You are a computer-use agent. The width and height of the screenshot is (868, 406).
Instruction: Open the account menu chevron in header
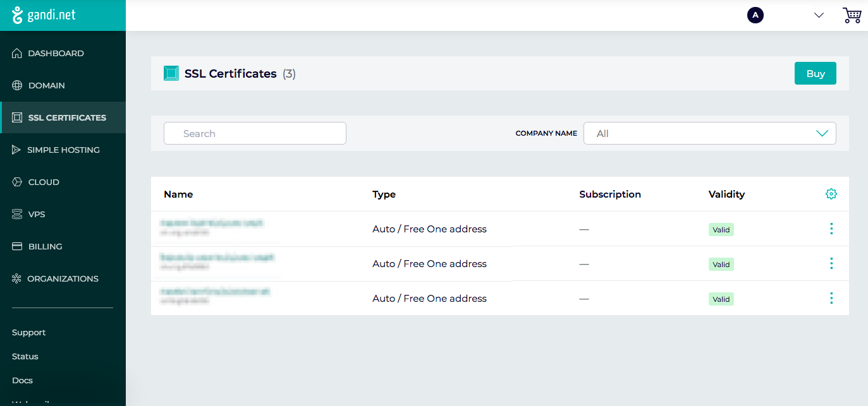[819, 15]
